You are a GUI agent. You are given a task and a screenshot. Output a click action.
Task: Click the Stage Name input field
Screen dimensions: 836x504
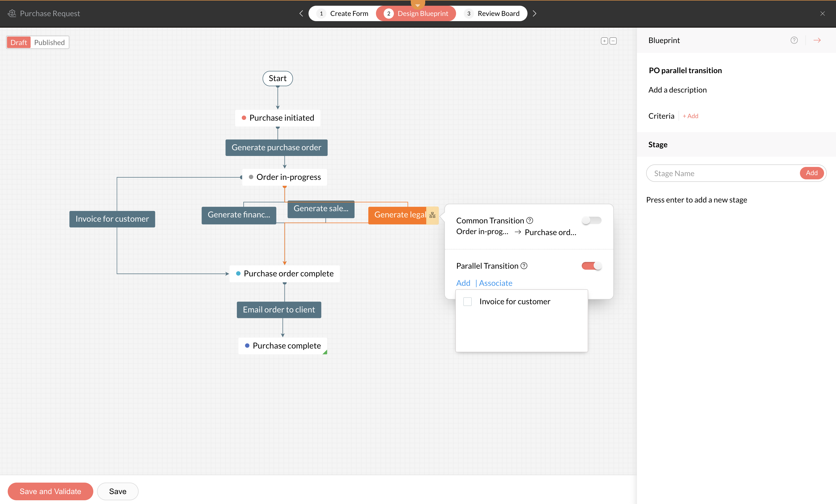pos(723,173)
